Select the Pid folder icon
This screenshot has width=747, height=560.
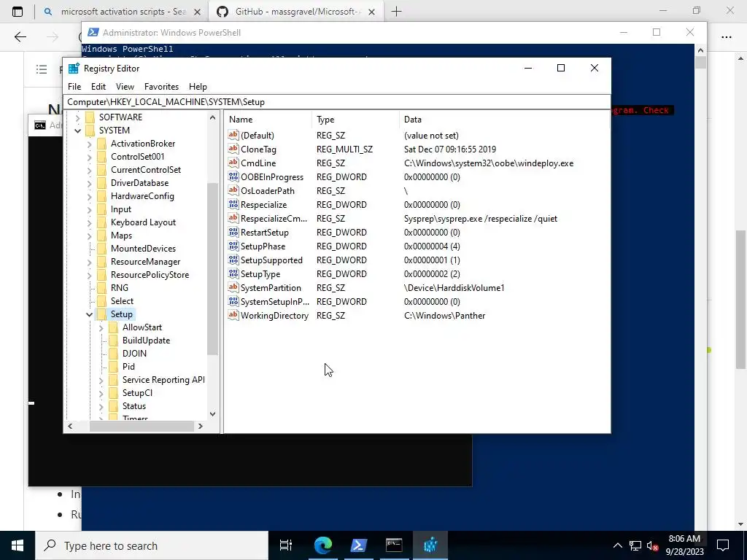coord(113,367)
